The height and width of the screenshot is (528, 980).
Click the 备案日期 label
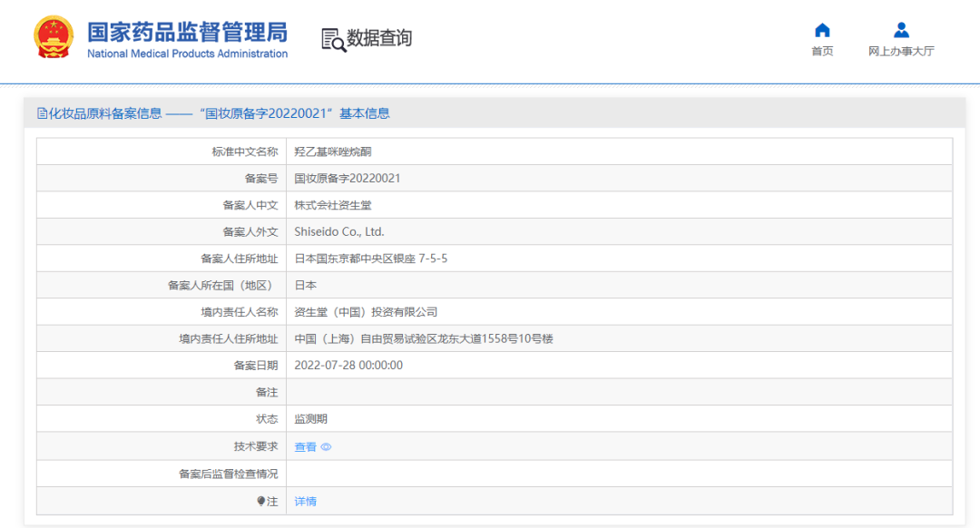point(256,365)
